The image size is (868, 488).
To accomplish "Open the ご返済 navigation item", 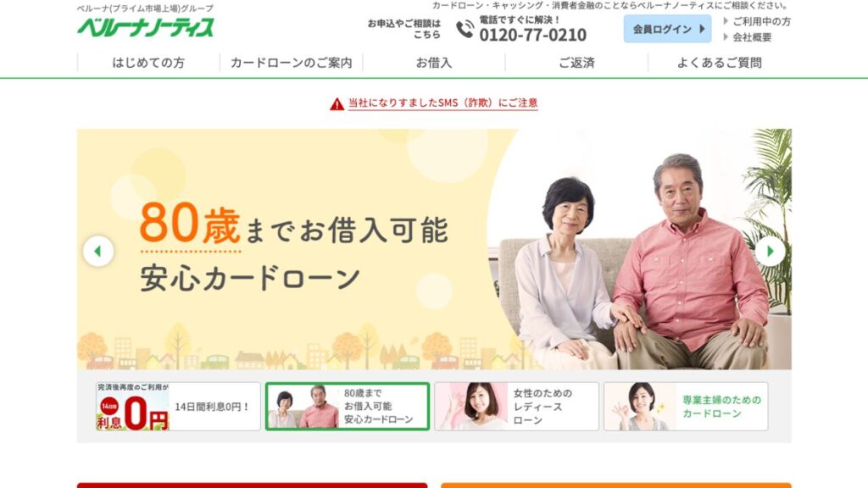I will click(576, 63).
